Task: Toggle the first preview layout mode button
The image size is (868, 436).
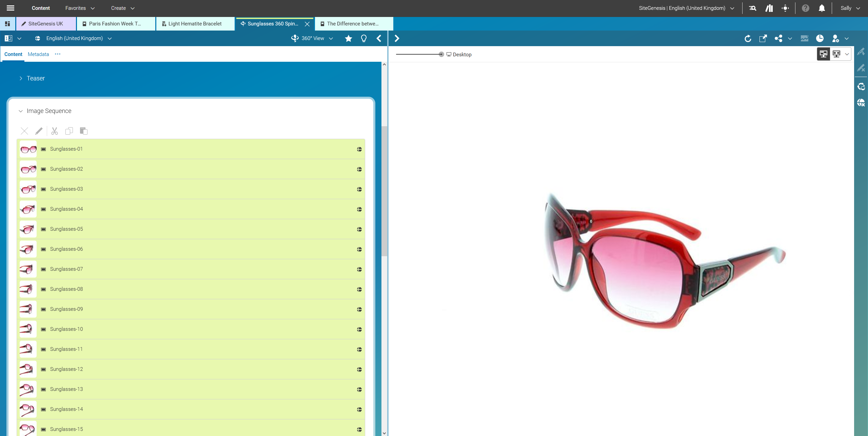Action: click(823, 54)
